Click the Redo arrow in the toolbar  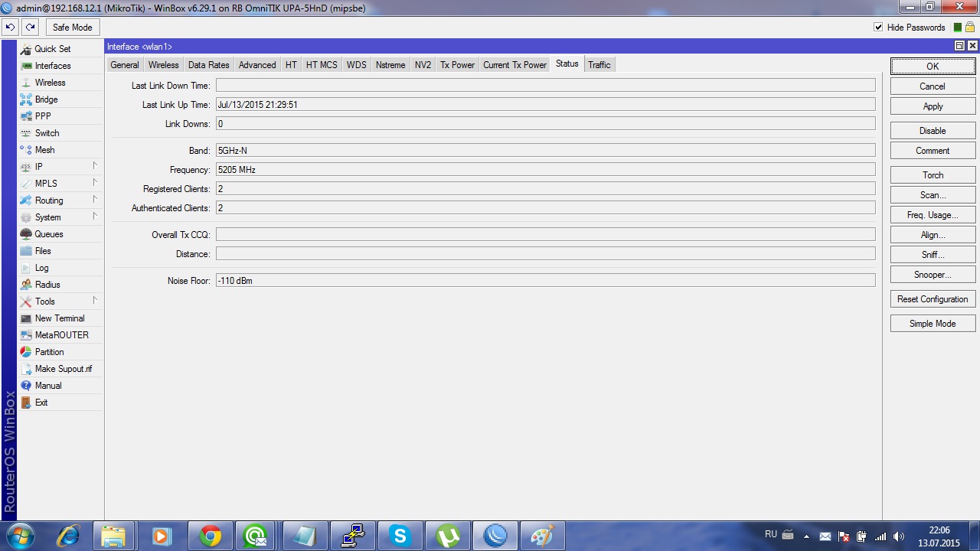[30, 28]
